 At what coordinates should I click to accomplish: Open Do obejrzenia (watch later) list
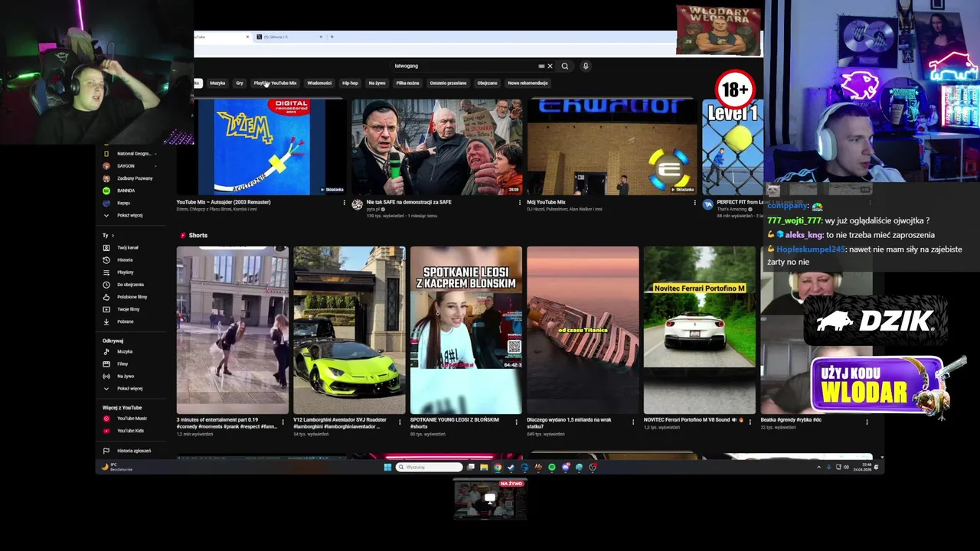tap(129, 285)
